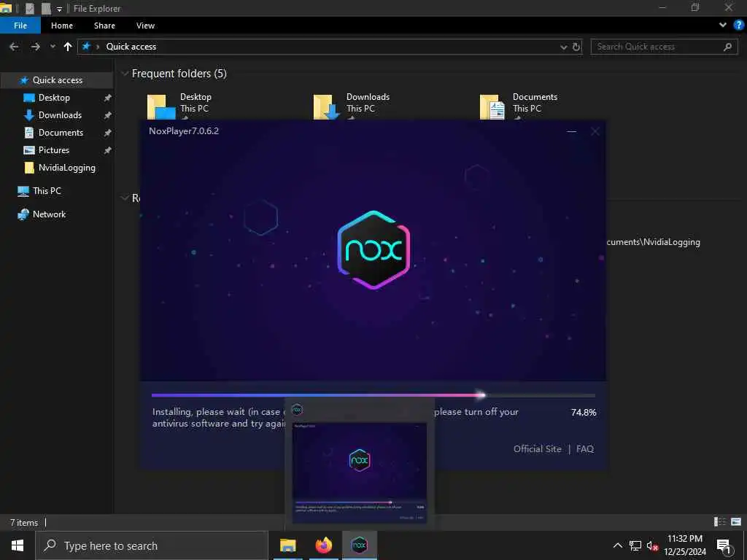Launch Firefox from the taskbar

324,545
